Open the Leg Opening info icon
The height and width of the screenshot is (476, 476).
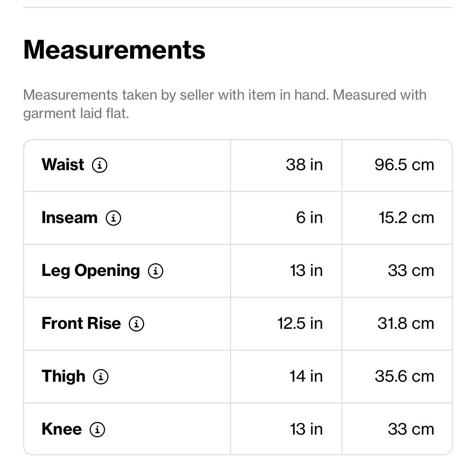tap(156, 271)
